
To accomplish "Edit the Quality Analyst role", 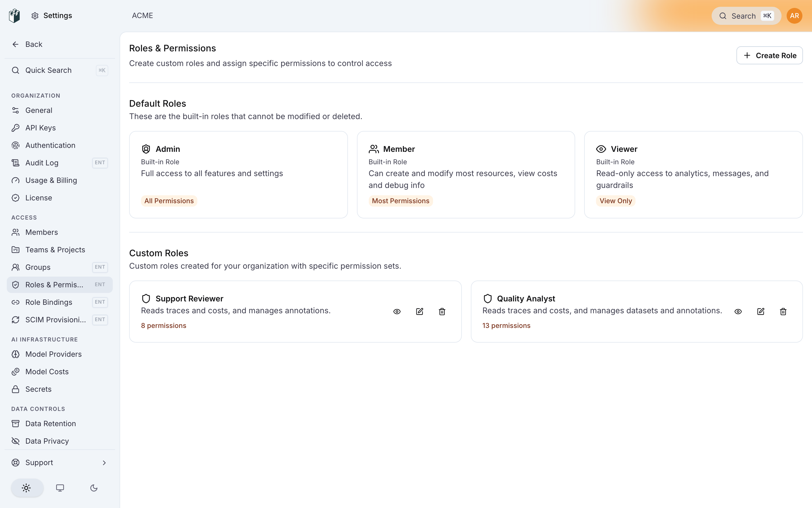I will pyautogui.click(x=761, y=312).
